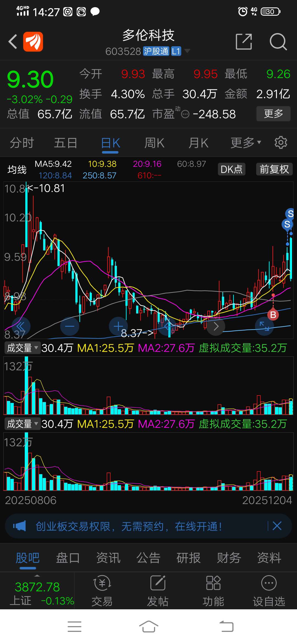
Task: Tap the L1 level badge
Action: coord(176,51)
